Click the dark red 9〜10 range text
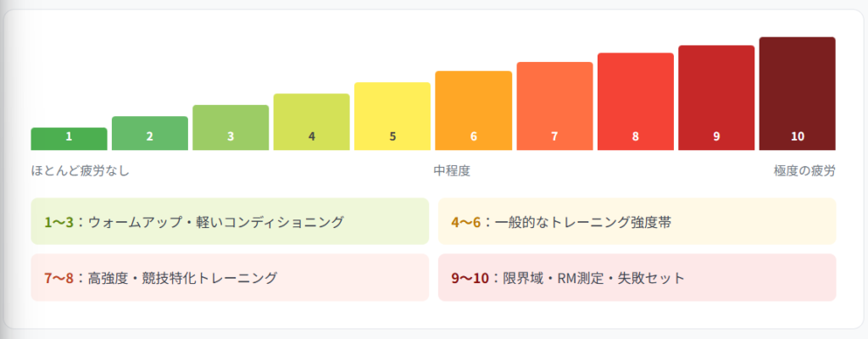Viewport: 868px width, 339px height. click(470, 278)
